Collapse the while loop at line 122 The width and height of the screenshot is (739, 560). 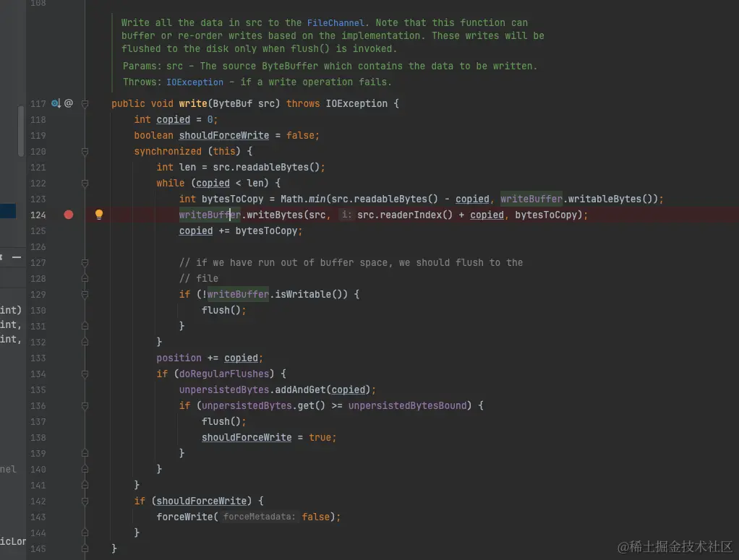[85, 184]
